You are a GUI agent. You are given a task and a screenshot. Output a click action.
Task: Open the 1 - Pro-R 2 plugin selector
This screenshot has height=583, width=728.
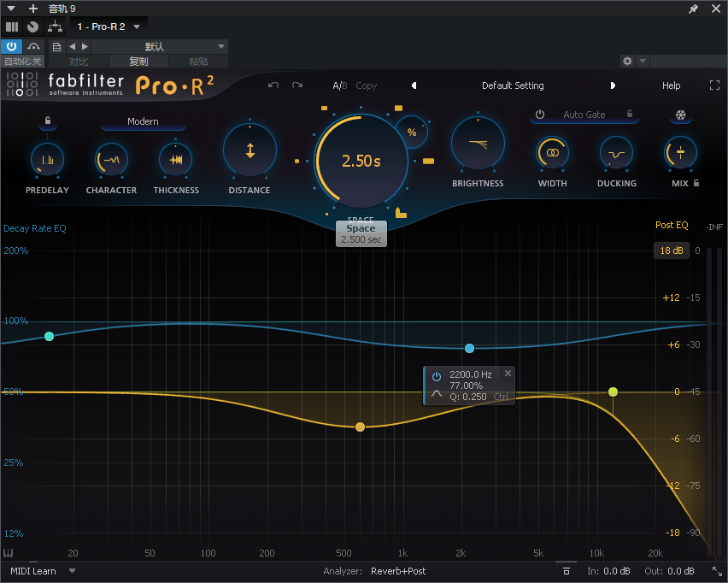[x=109, y=26]
